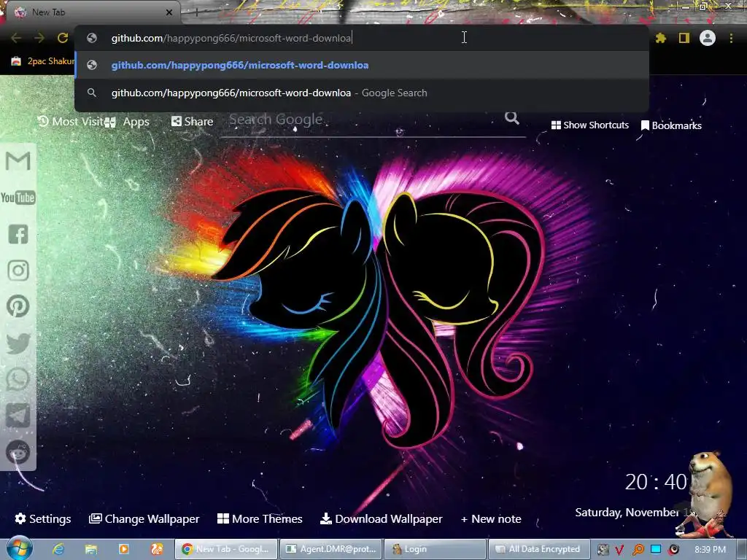Open Telegram sidebar shortcut
This screenshot has width=747, height=560.
click(18, 416)
